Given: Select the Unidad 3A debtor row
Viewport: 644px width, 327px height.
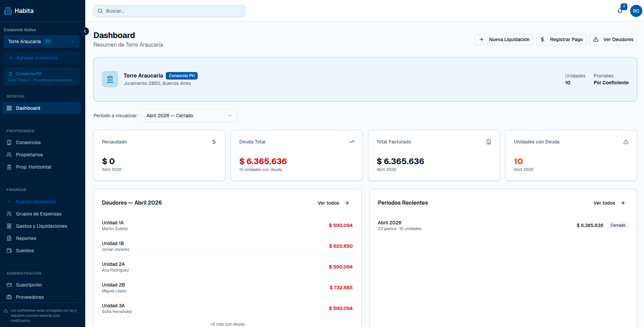Looking at the screenshot, I should [227, 308].
